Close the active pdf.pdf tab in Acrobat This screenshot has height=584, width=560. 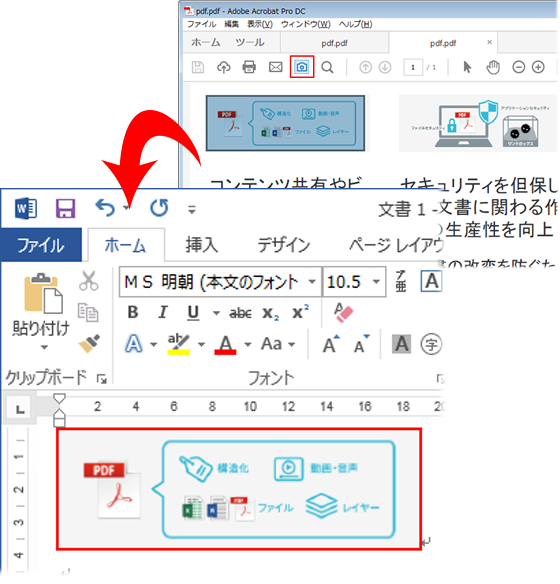[x=490, y=42]
